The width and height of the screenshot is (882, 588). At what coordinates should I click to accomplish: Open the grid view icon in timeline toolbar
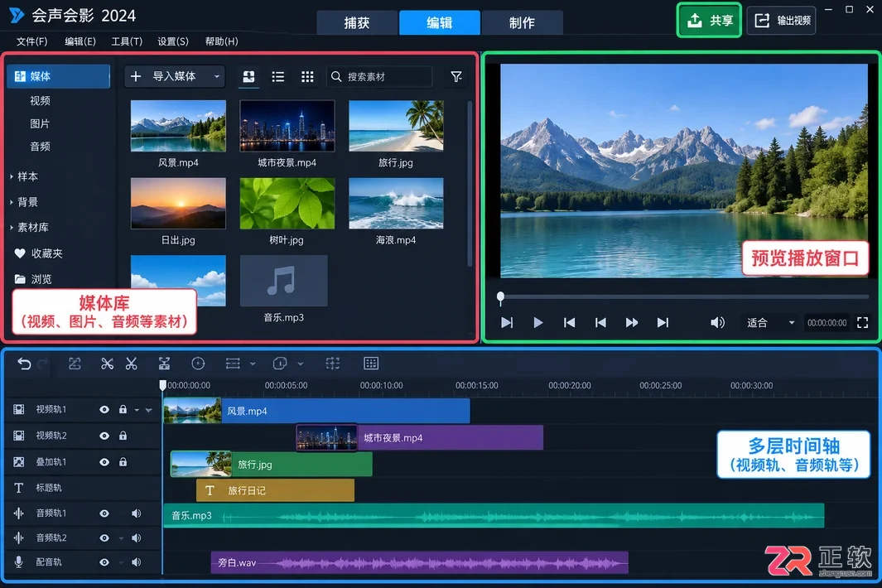click(371, 364)
